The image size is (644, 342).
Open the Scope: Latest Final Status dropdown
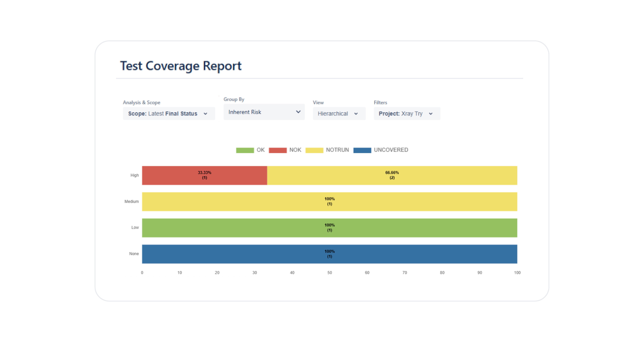click(x=169, y=113)
